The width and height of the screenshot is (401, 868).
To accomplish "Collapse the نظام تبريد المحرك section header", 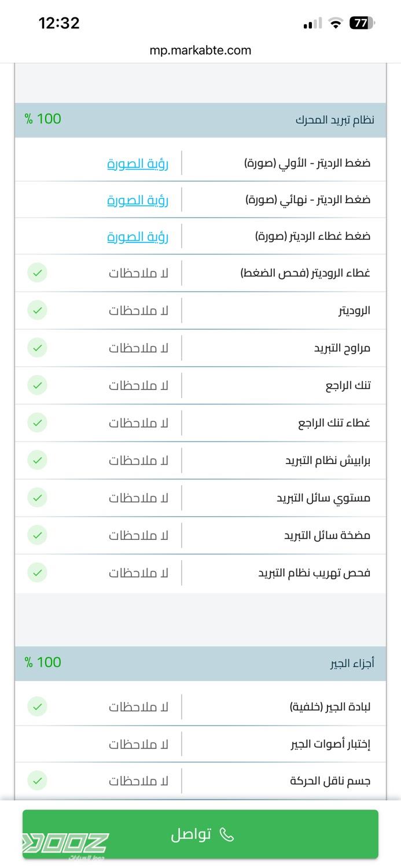I will [x=200, y=120].
